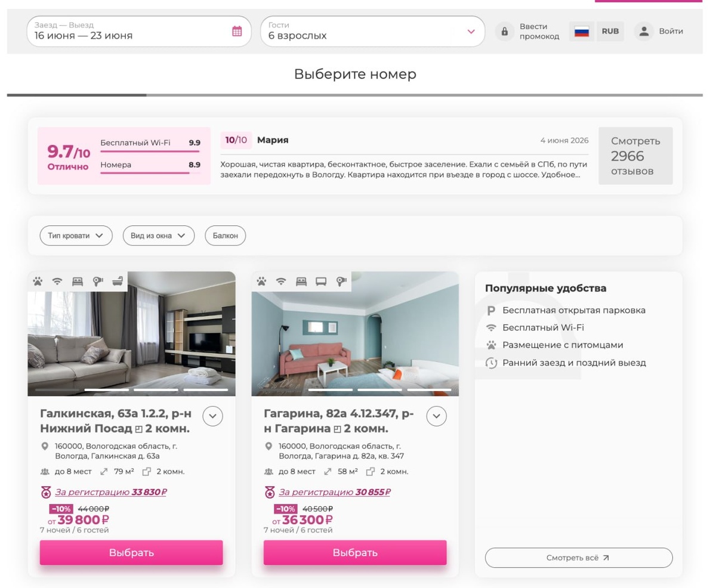Select the Russian flag language button
Viewport: 716px width, 588px height.
tap(582, 31)
